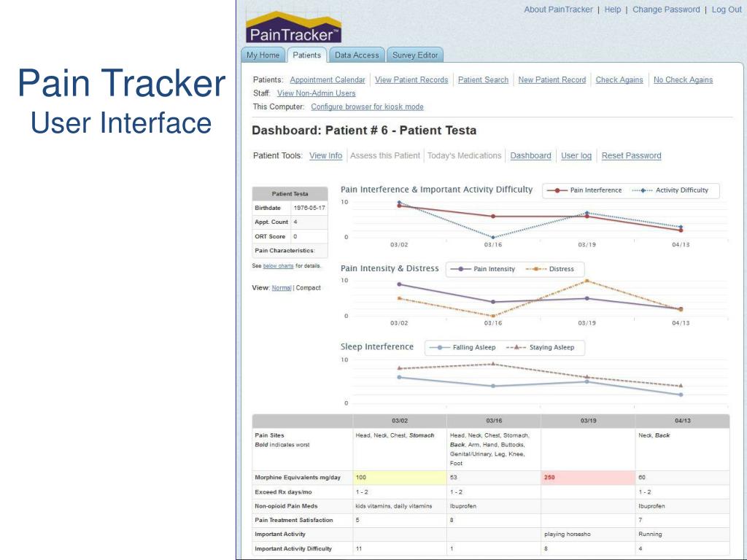Open the Survey Editor tab

415,55
